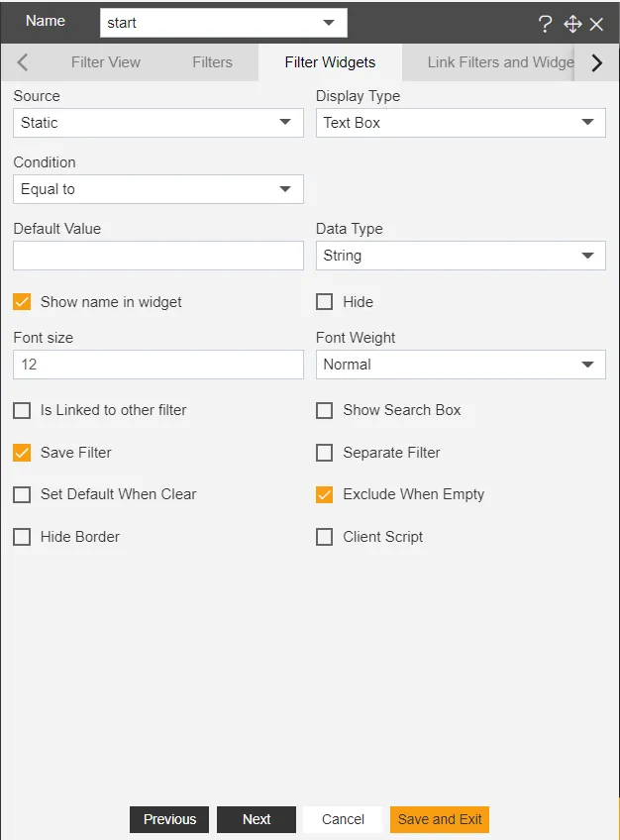Close the dialog with the X icon
This screenshot has height=840, width=620.
(x=596, y=24)
